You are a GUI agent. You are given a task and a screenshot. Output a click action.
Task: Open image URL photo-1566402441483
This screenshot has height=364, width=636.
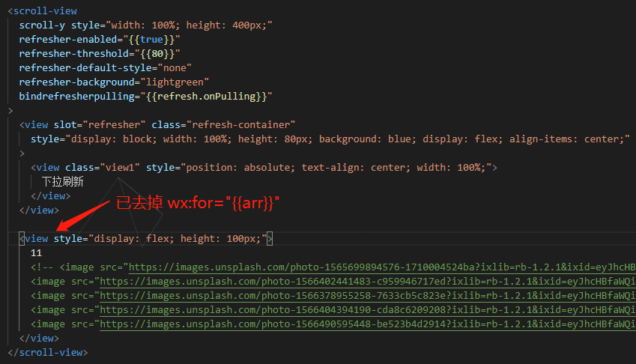click(x=368, y=282)
